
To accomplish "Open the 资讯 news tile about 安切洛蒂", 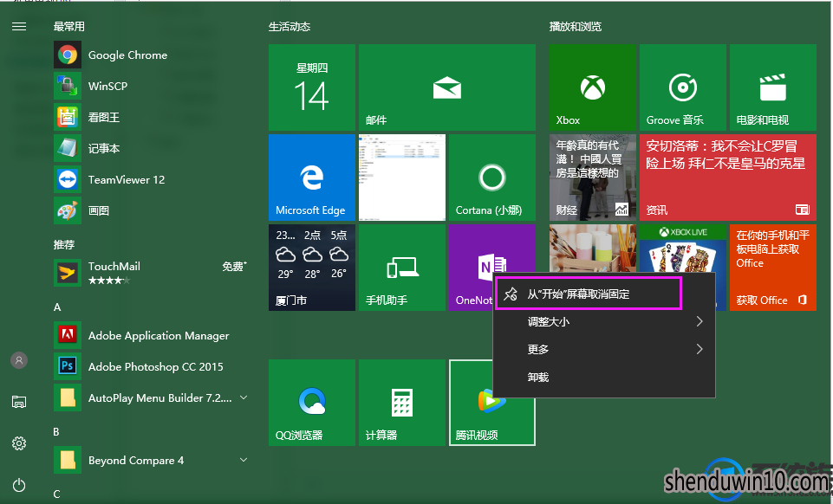I will [x=728, y=178].
